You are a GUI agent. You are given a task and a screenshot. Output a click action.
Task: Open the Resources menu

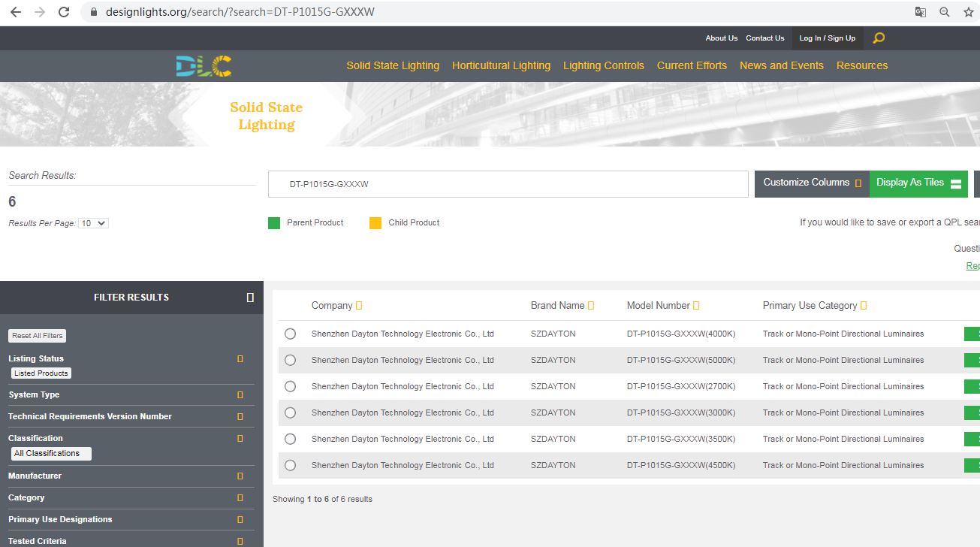pyautogui.click(x=862, y=66)
